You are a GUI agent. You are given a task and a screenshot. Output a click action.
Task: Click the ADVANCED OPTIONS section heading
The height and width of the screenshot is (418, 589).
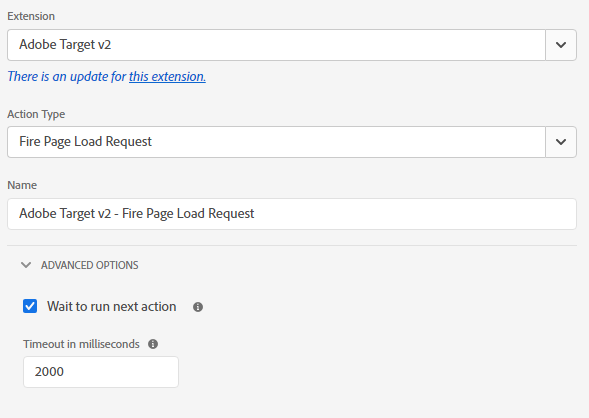tap(89, 265)
